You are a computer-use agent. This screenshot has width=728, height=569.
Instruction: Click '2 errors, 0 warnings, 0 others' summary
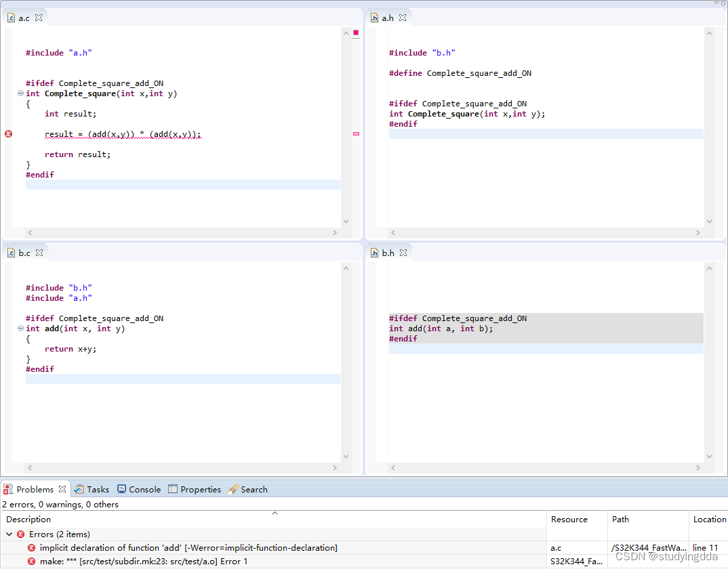[60, 505]
